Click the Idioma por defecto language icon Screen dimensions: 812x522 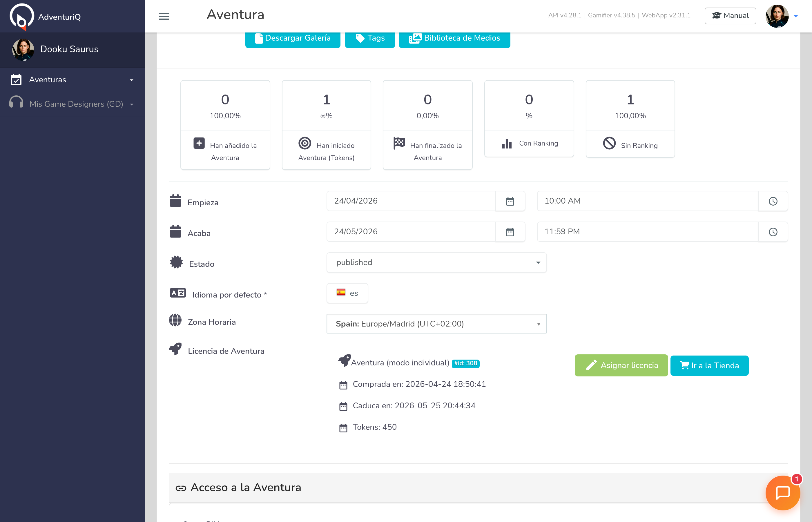tap(177, 293)
